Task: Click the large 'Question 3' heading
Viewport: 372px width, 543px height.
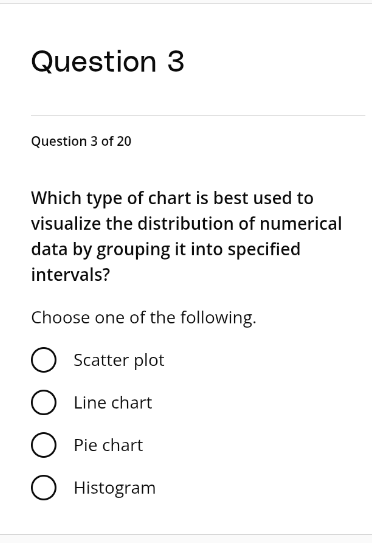Action: pos(108,62)
